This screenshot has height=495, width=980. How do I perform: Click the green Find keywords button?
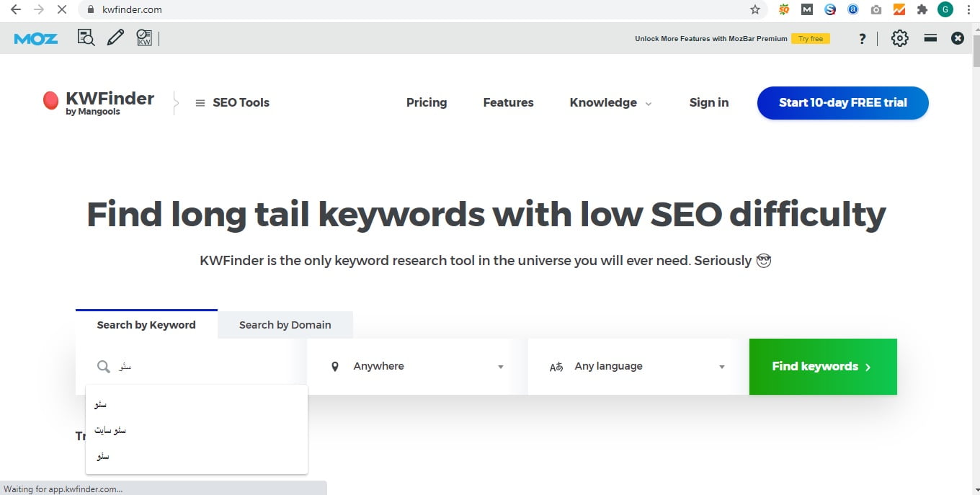coord(823,367)
